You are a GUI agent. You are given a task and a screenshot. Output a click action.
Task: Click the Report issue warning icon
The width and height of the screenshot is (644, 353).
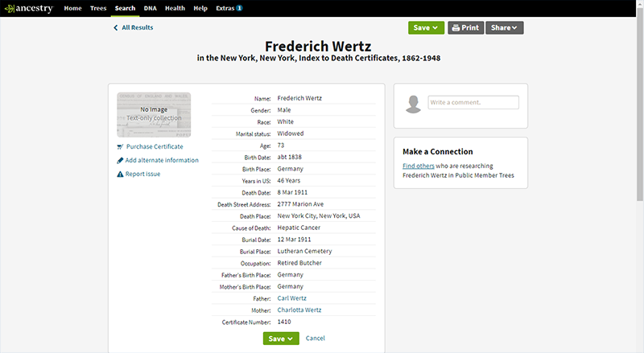(x=119, y=174)
